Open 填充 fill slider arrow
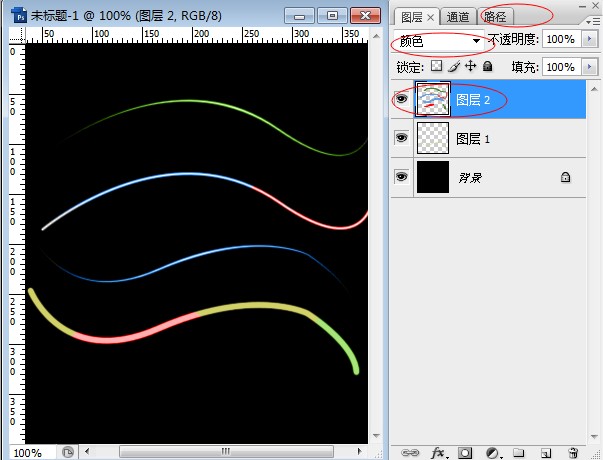Image resolution: width=603 pixels, height=460 pixels. coord(590,67)
